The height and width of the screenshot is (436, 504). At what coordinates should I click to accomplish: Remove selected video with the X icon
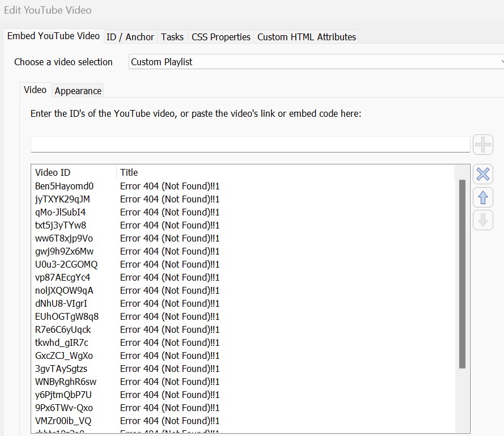pyautogui.click(x=483, y=174)
